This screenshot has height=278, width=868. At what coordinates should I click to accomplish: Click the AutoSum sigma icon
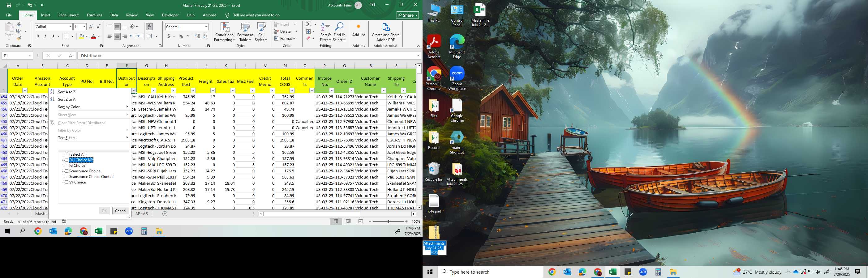click(x=308, y=24)
